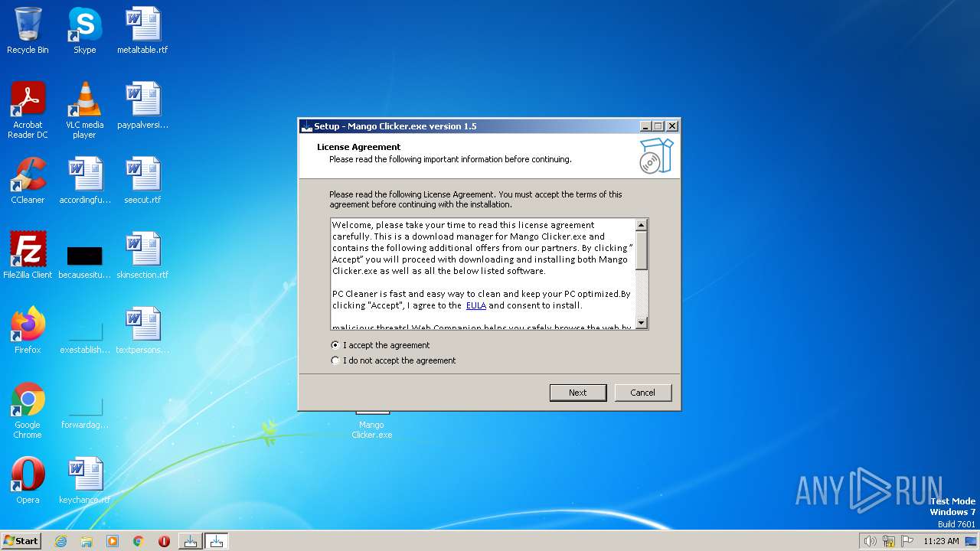This screenshot has height=551, width=980.
Task: Open the media player taskbar icon
Action: coord(113,541)
